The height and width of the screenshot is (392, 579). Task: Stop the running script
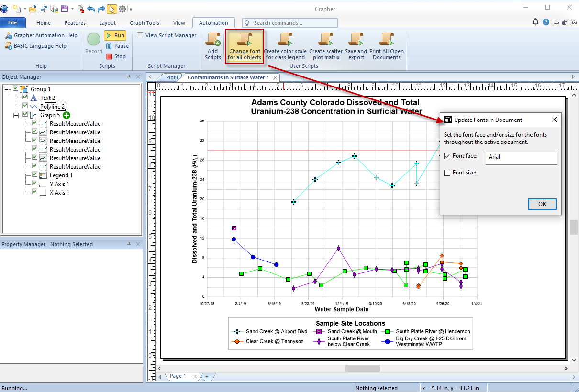(x=116, y=56)
